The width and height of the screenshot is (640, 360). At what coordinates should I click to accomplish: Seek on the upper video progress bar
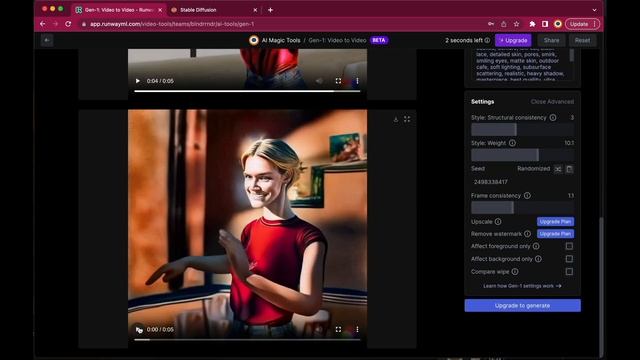pyautogui.click(x=247, y=91)
